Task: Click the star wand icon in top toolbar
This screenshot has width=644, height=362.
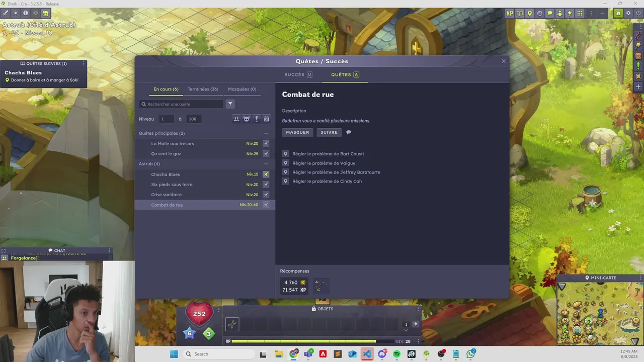Action: (x=570, y=13)
